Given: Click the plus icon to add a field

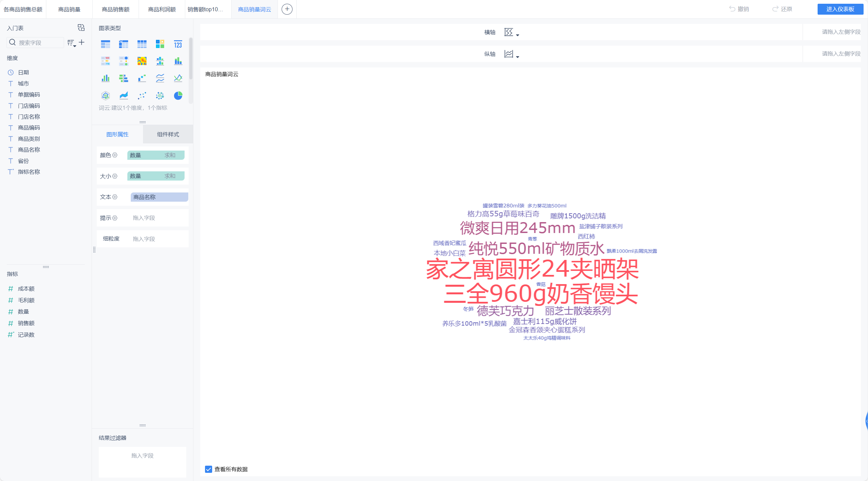Looking at the screenshot, I should 82,42.
